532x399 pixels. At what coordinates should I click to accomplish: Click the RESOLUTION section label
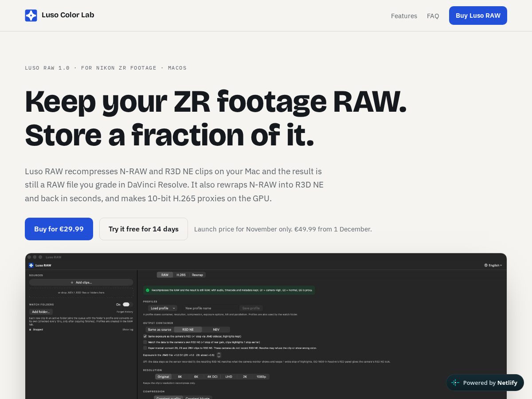(153, 370)
